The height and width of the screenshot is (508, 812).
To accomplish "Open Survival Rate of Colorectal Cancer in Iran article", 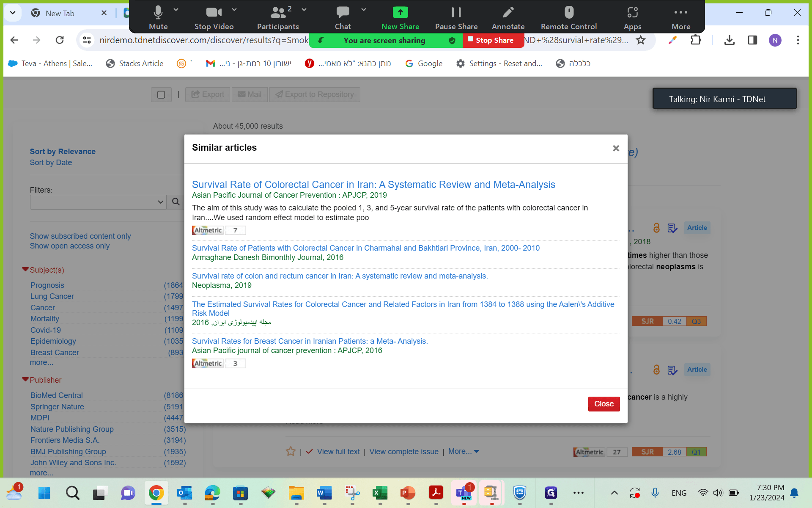I will click(x=373, y=185).
